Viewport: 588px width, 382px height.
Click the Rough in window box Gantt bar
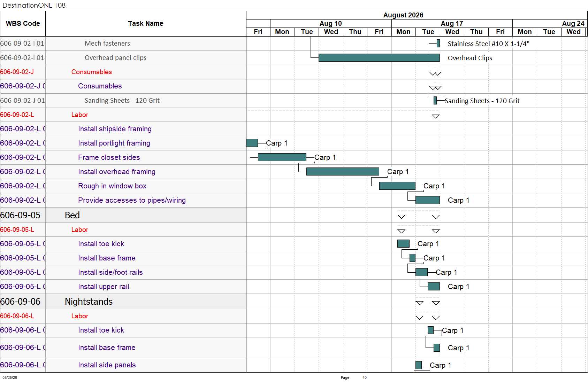397,186
